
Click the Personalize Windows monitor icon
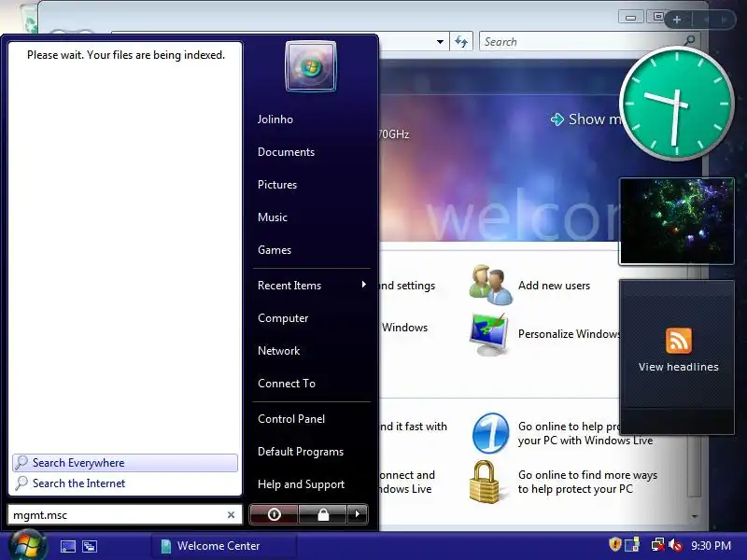(488, 334)
